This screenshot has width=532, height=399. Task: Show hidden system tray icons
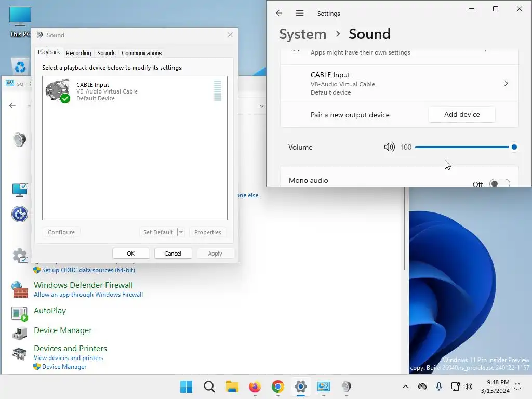click(x=405, y=387)
